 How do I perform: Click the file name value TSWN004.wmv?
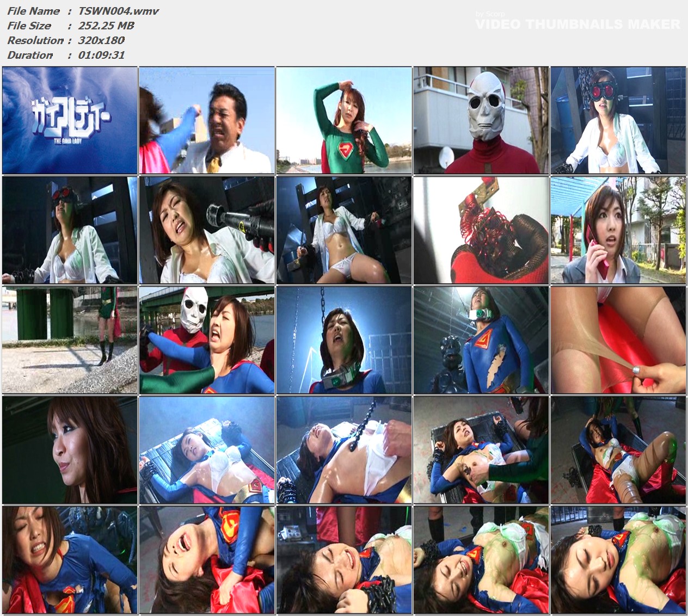pos(119,11)
